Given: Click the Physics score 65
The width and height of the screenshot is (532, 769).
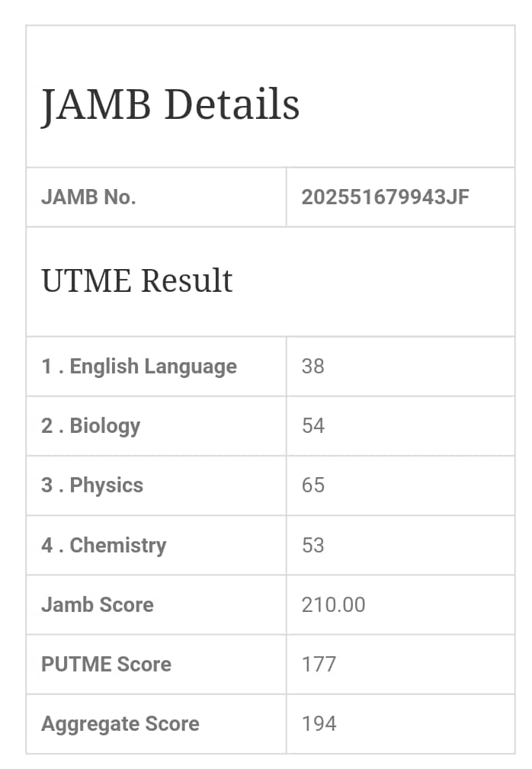Looking at the screenshot, I should point(313,485).
